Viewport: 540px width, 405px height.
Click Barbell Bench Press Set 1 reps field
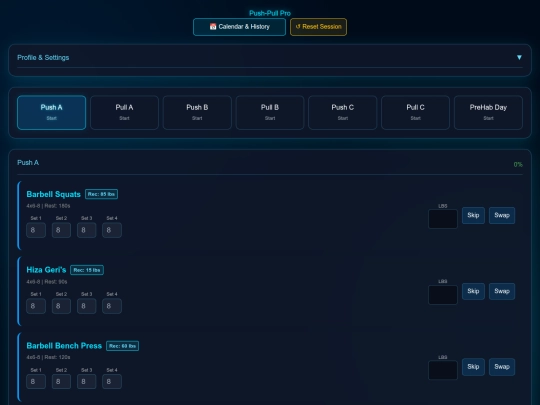click(x=36, y=382)
